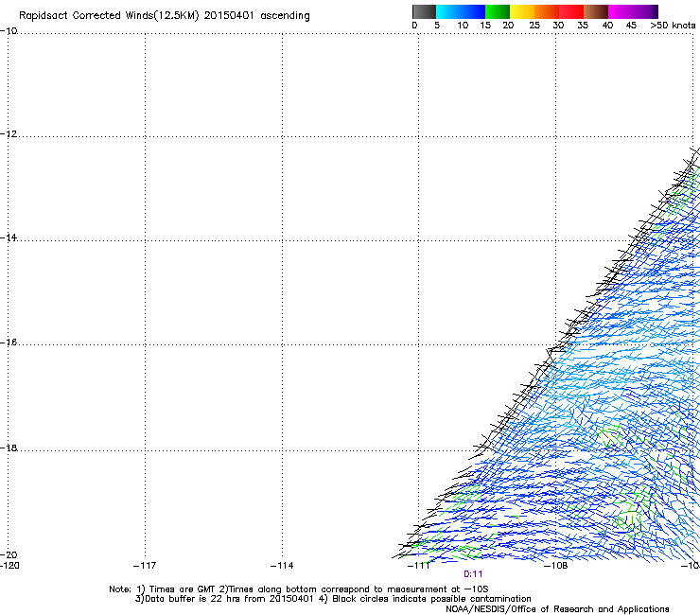Image resolution: width=700 pixels, height=615 pixels.
Task: Click the longitude label '-114'
Action: pos(282,566)
